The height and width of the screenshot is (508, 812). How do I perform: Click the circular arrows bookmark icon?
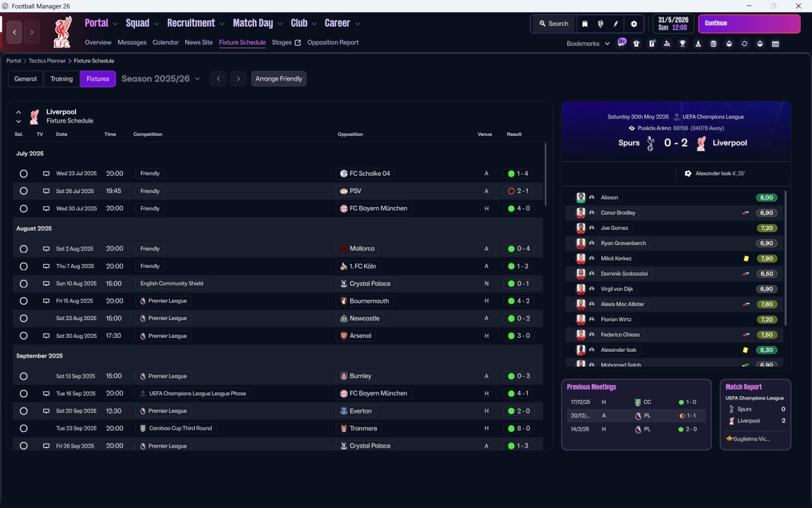(744, 44)
